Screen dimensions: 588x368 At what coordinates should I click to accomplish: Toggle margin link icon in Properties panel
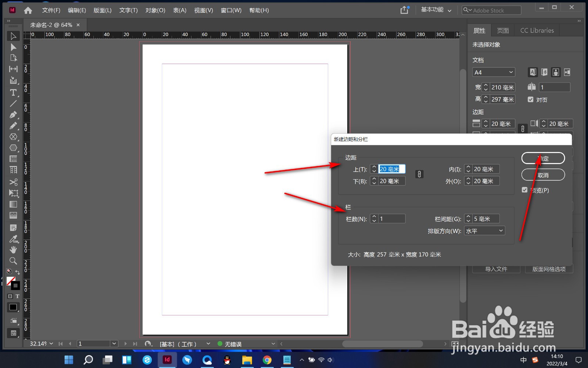[x=523, y=129]
